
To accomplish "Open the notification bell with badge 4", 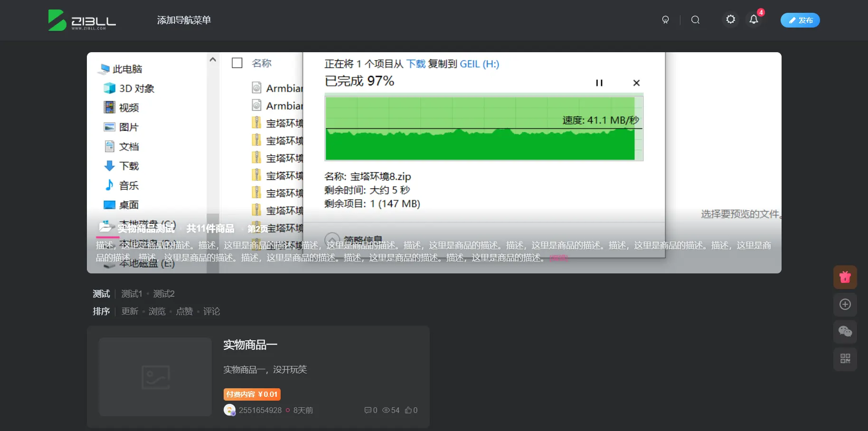I will [754, 19].
